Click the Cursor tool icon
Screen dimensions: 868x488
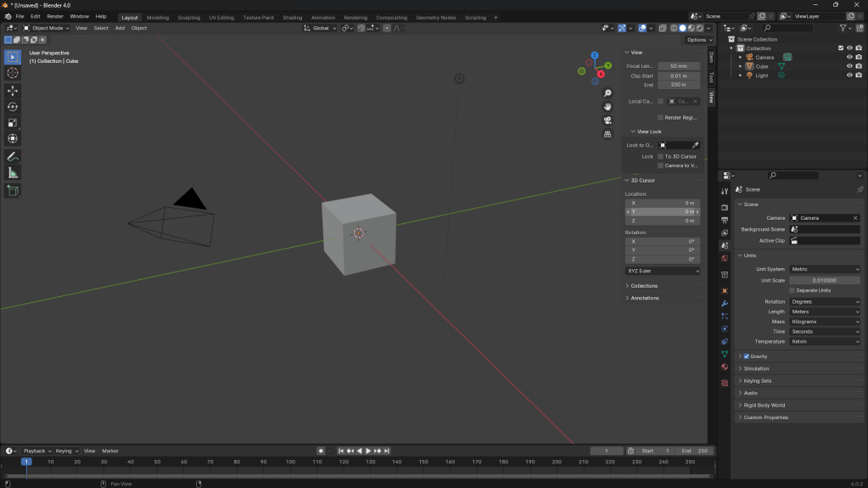tap(13, 73)
